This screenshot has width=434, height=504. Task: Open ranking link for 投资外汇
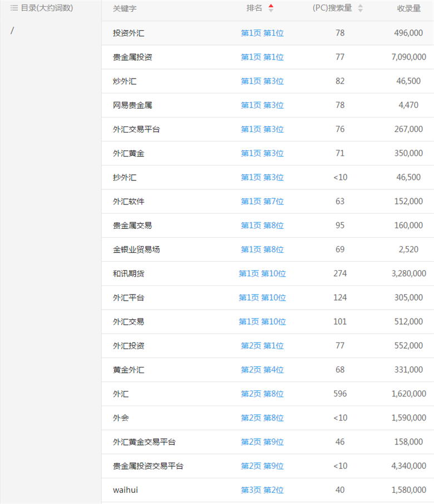[262, 33]
